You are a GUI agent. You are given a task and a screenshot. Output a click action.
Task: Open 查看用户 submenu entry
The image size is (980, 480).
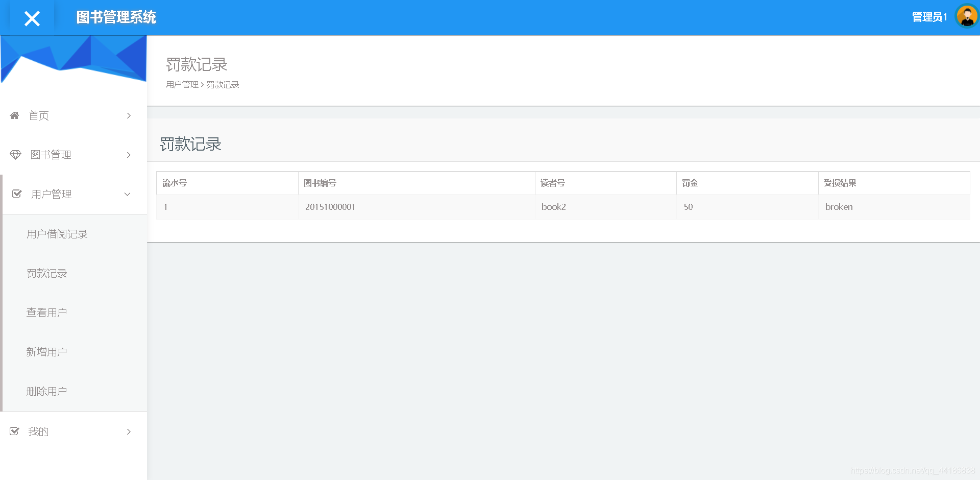(x=46, y=313)
